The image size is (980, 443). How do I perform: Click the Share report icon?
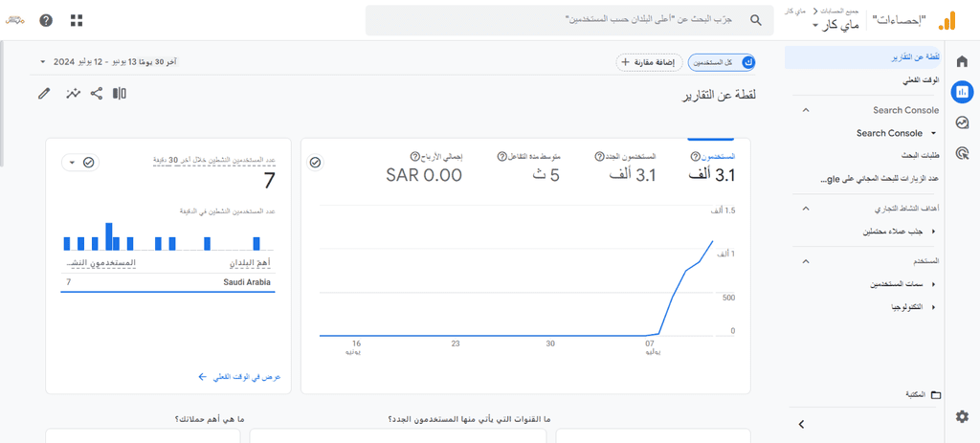click(97, 94)
